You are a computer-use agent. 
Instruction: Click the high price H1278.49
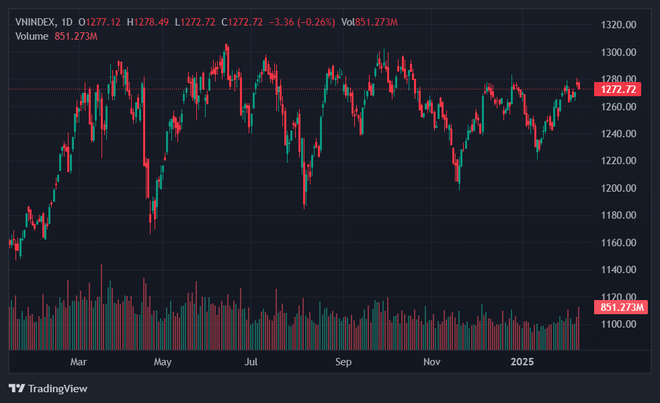point(148,22)
